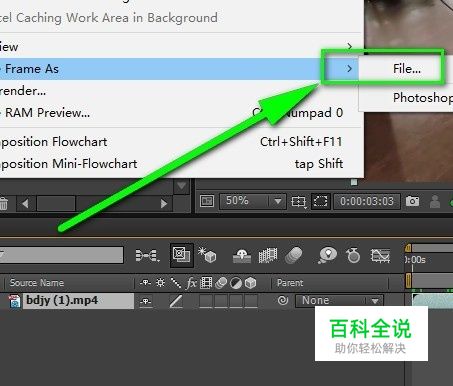Enable the Draft 3D icon
Image resolution: width=453 pixels, height=386 pixels.
(207, 255)
